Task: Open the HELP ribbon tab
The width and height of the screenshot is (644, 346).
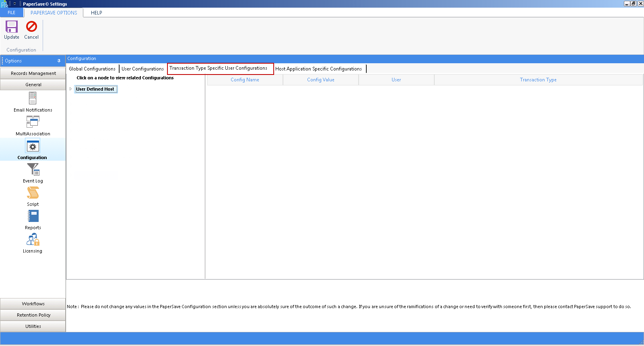Action: pos(97,13)
